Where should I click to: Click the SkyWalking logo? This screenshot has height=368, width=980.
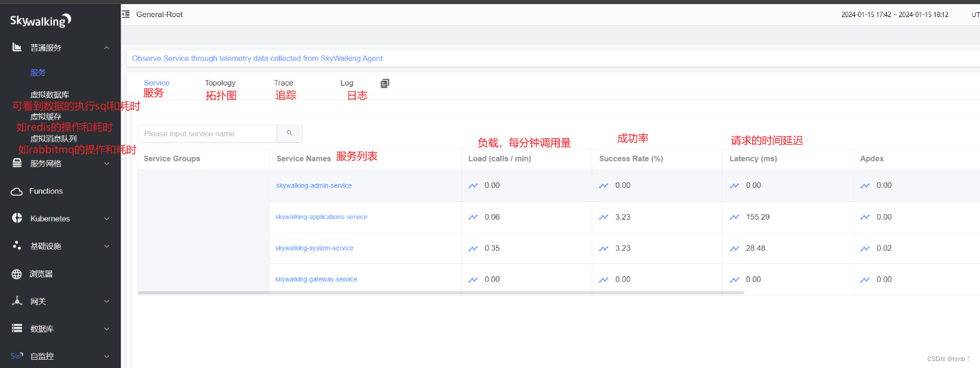[x=41, y=21]
